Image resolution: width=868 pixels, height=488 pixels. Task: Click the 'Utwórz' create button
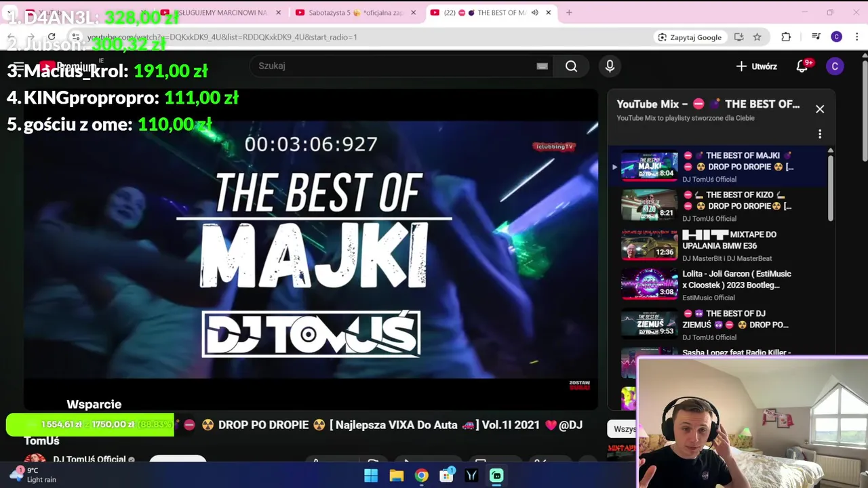[x=756, y=66]
